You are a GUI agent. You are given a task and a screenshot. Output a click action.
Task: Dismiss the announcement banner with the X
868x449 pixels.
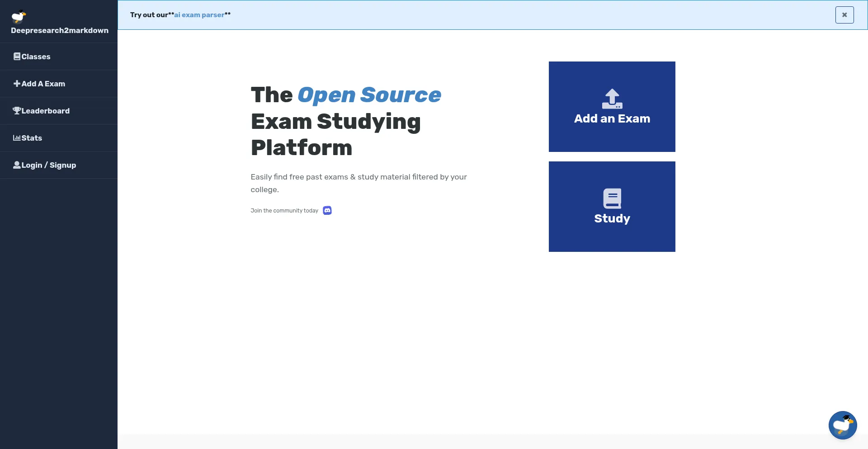844,15
